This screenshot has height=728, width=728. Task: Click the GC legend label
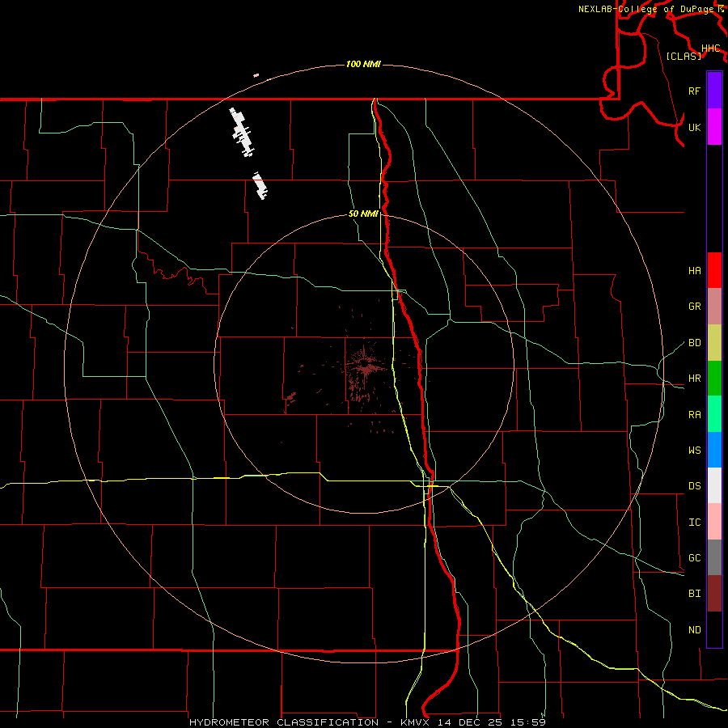coord(694,558)
